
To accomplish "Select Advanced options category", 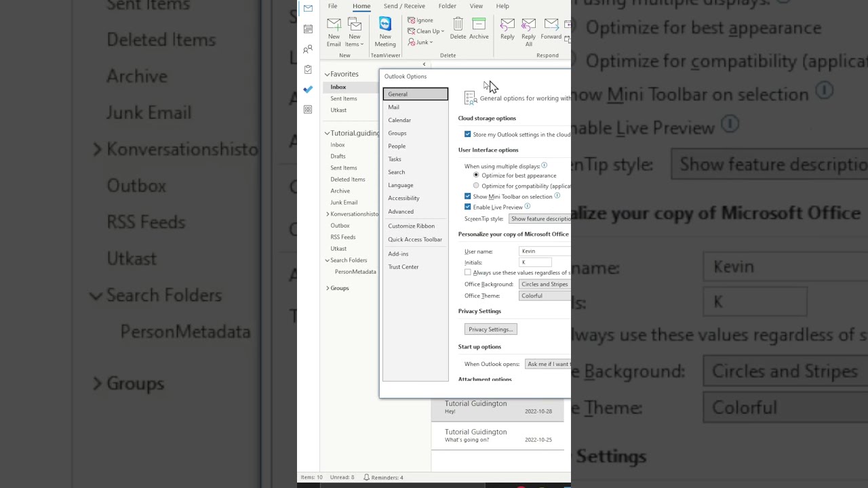I will click(415, 211).
